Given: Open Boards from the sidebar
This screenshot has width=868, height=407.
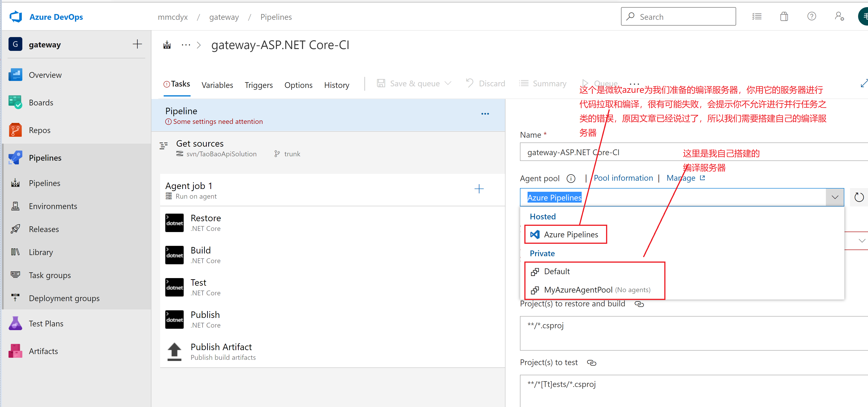Looking at the screenshot, I should (x=41, y=102).
